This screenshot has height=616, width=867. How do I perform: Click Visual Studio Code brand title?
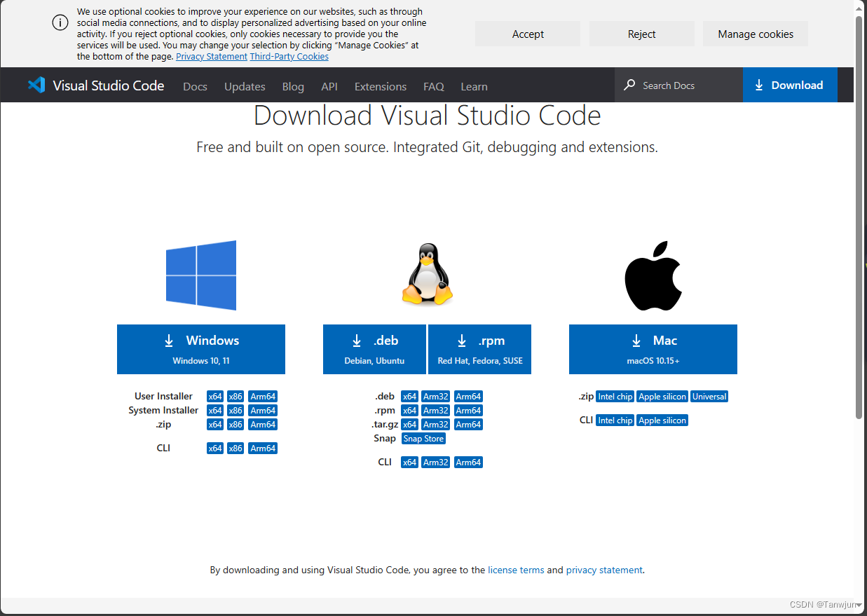[x=109, y=85]
